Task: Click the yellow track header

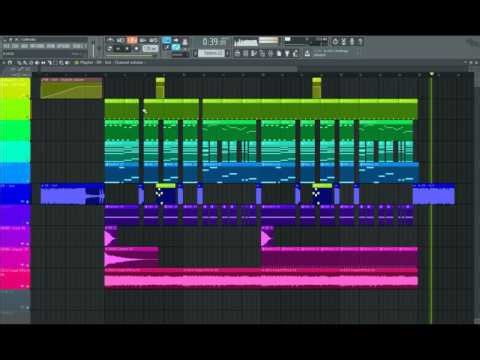Action: click(15, 88)
